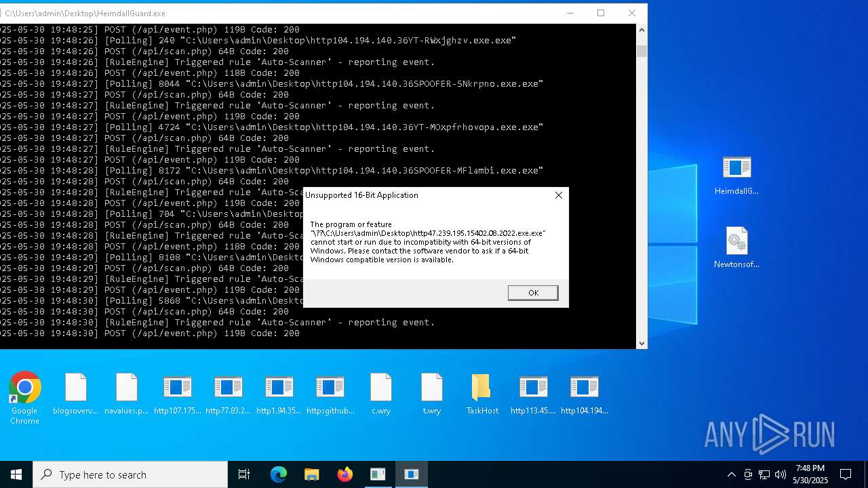Open File Explorer from the taskbar
The width and height of the screenshot is (868, 488).
(311, 474)
